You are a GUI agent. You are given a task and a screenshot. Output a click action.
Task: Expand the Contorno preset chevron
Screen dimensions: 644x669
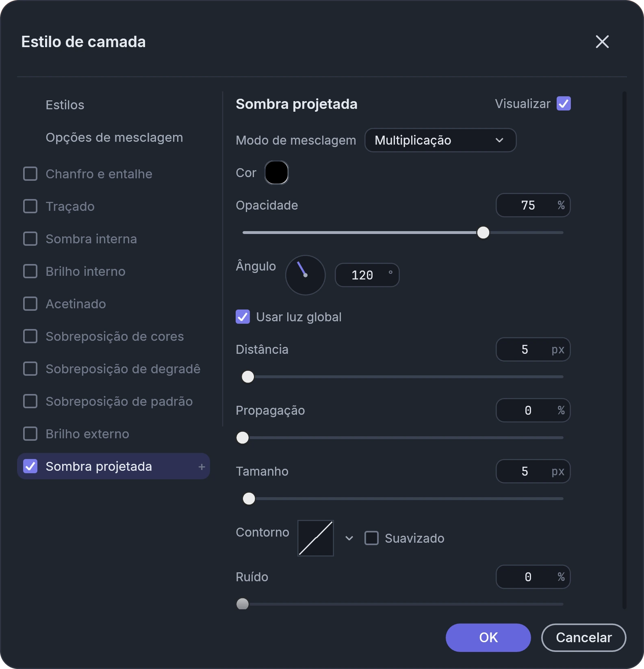click(349, 538)
